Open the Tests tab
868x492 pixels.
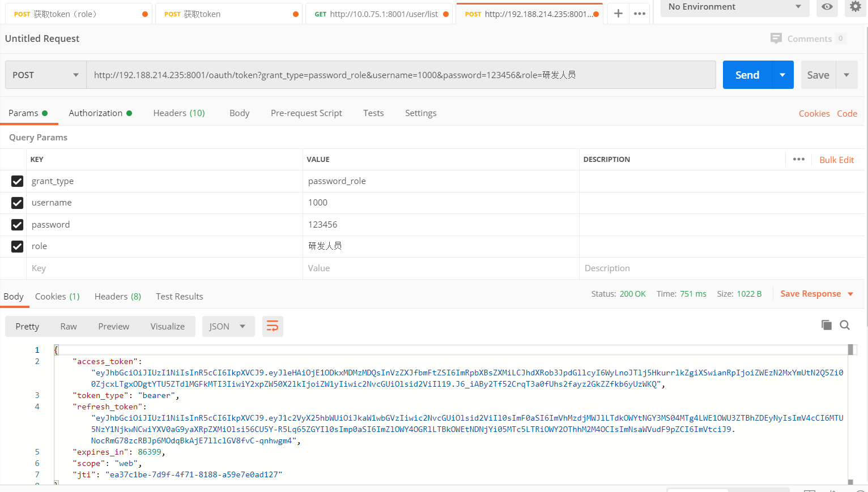click(373, 113)
